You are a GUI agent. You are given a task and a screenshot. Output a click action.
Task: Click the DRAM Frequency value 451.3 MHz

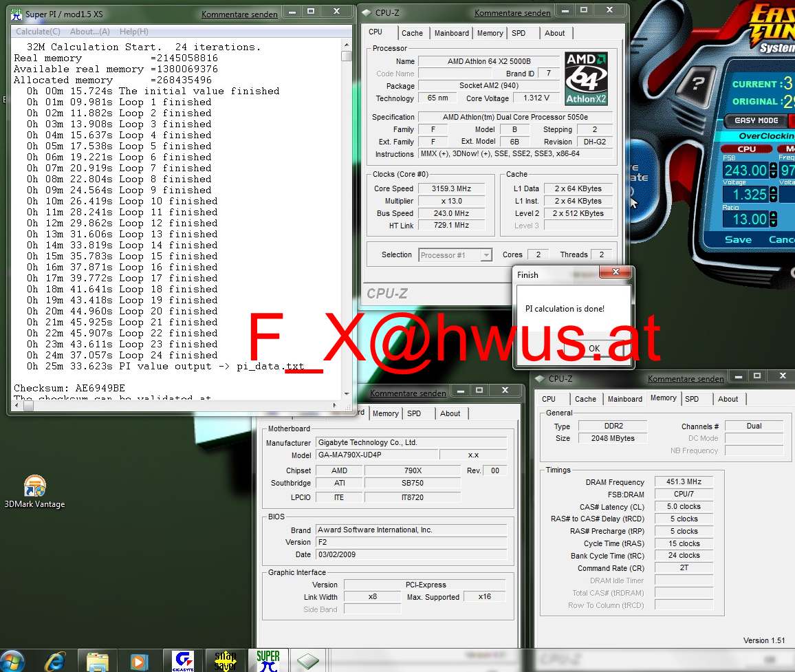pyautogui.click(x=684, y=481)
